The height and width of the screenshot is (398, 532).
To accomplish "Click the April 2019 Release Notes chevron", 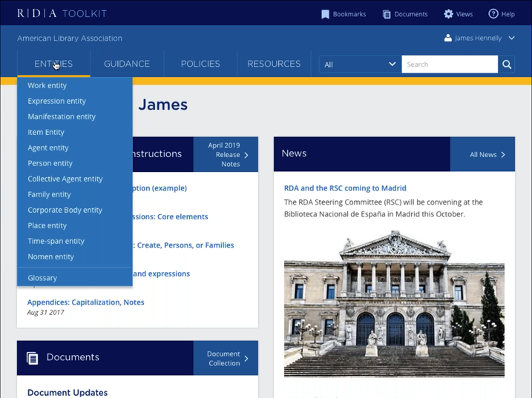I will pyautogui.click(x=246, y=155).
